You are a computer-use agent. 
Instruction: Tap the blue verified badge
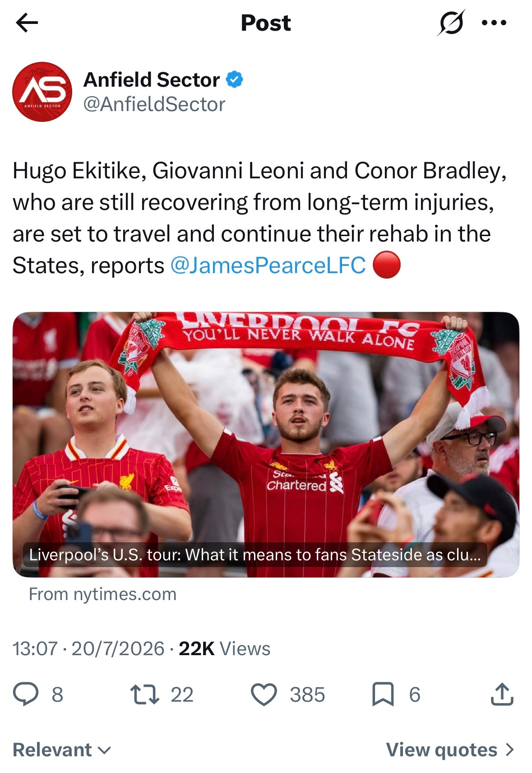point(234,80)
